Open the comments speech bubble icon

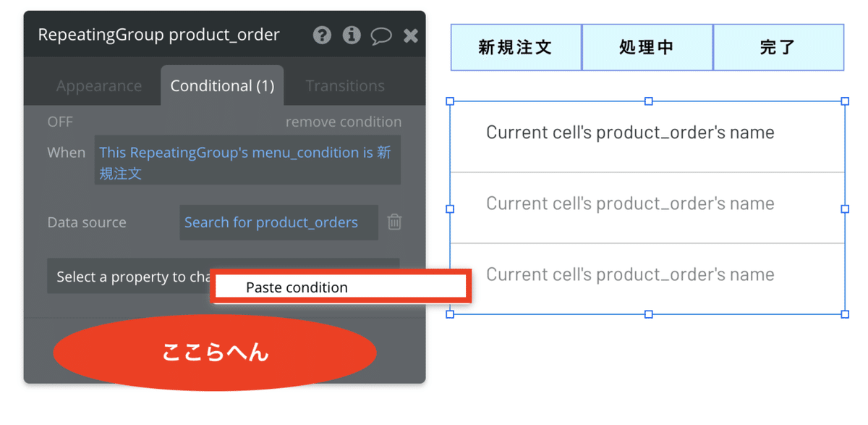(x=381, y=35)
